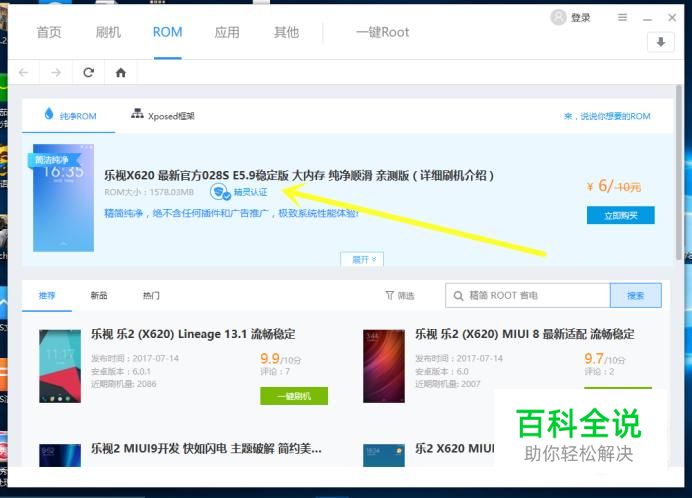Open the hamburger menu icon

pyautogui.click(x=622, y=18)
